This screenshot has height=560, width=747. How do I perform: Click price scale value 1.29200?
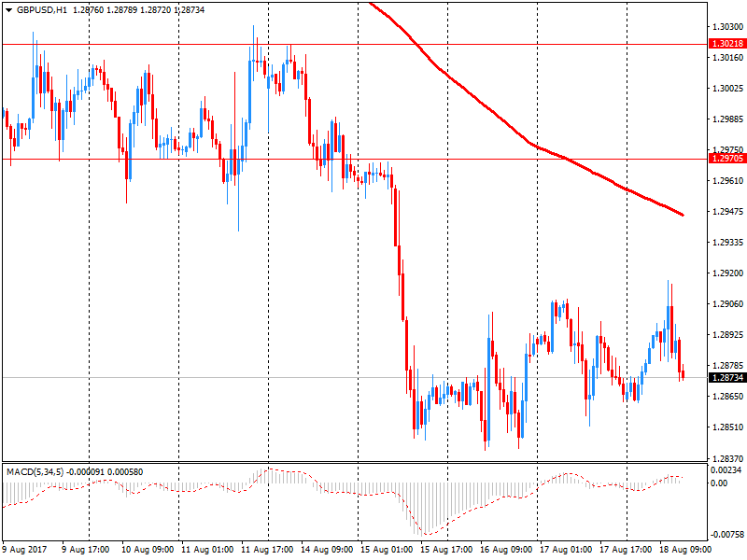tap(727, 273)
